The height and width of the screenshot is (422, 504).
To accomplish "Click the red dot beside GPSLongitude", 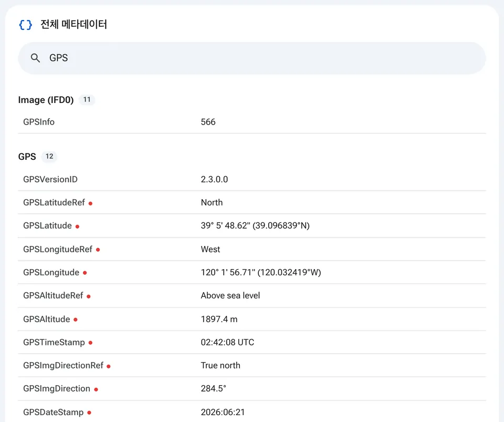I will [85, 273].
